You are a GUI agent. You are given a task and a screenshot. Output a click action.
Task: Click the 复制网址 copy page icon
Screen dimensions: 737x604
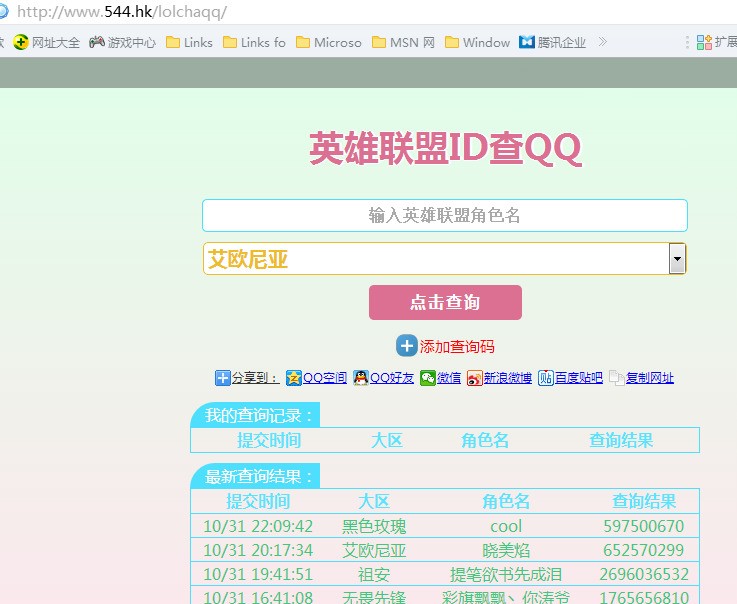coord(616,377)
